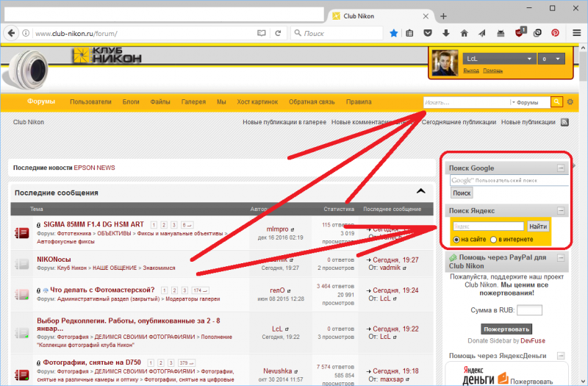Open uBlock shield extension icon
This screenshot has height=386, width=588.
(520, 32)
